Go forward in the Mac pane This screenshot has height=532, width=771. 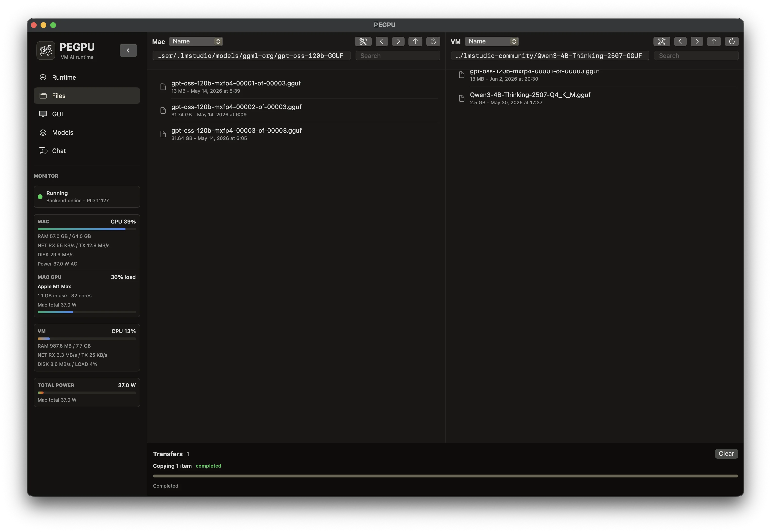click(398, 41)
